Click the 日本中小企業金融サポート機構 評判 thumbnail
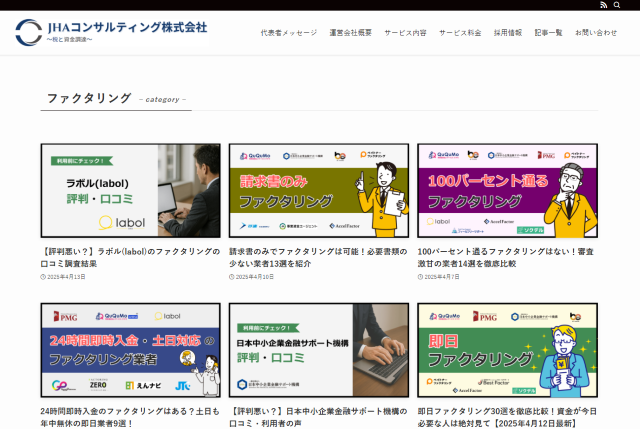 pyautogui.click(x=318, y=350)
